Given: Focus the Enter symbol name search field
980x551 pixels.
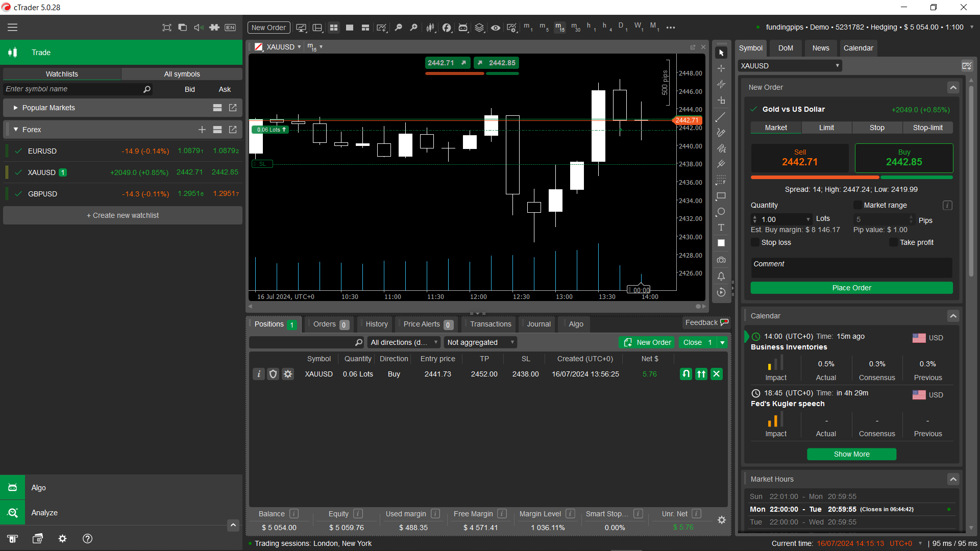Looking at the screenshot, I should tap(77, 89).
